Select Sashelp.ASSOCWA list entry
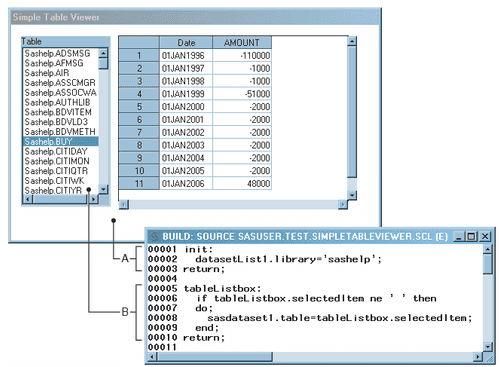Image resolution: width=500 pixels, height=367 pixels. coord(61,92)
